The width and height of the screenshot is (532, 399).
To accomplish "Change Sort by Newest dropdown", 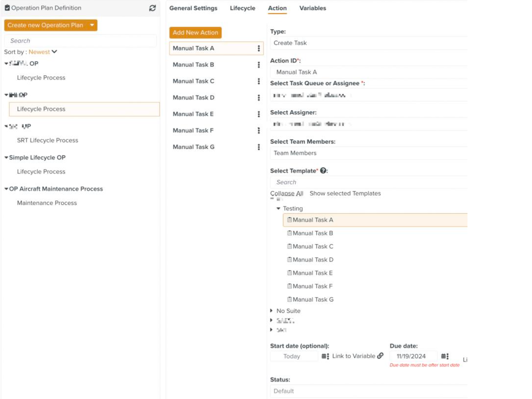I will (x=43, y=52).
